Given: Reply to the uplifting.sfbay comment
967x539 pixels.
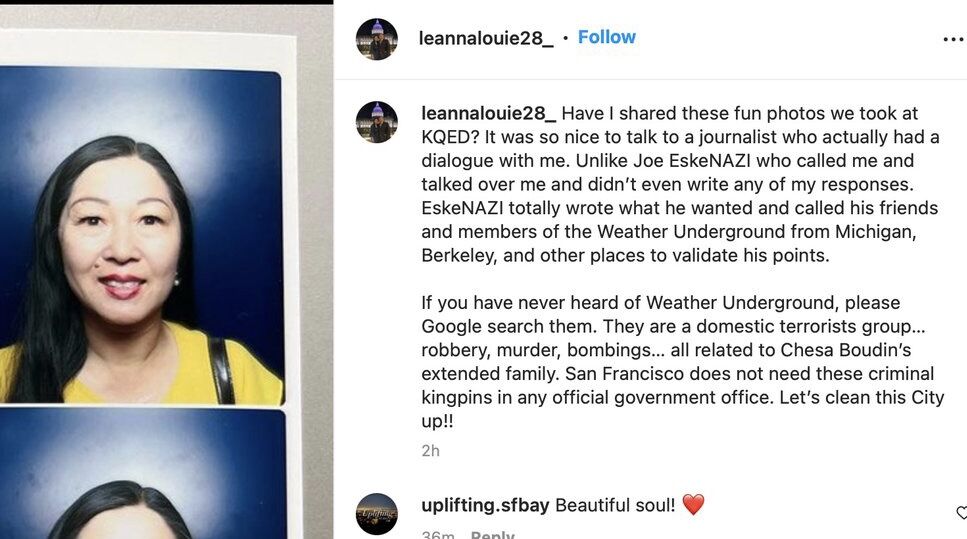Looking at the screenshot, I should [492, 535].
